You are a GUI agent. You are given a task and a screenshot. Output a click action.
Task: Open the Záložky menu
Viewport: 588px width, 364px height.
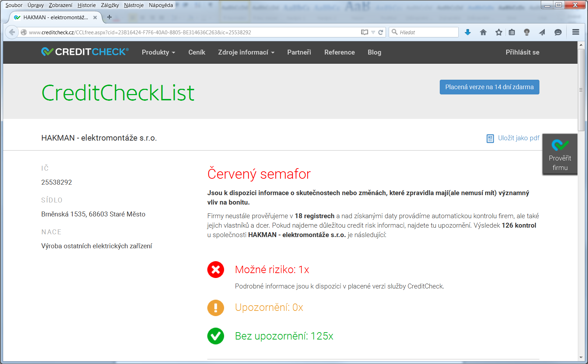pyautogui.click(x=110, y=5)
